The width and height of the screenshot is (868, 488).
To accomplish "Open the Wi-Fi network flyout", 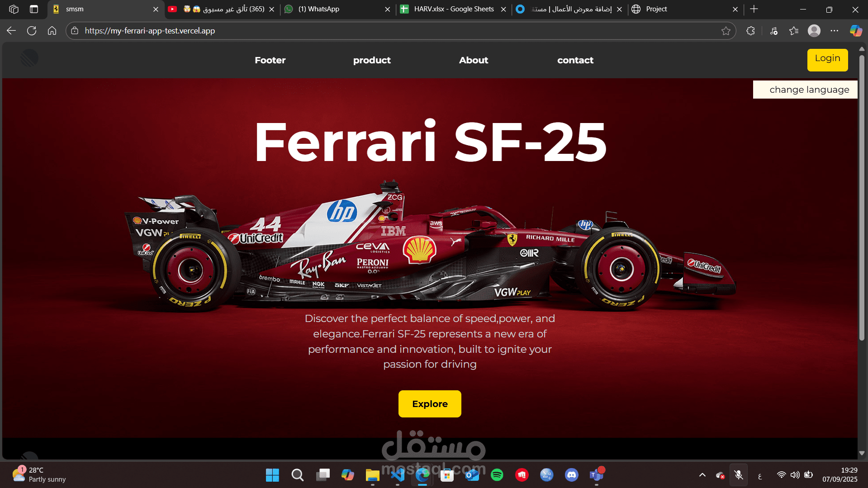I will [x=781, y=475].
